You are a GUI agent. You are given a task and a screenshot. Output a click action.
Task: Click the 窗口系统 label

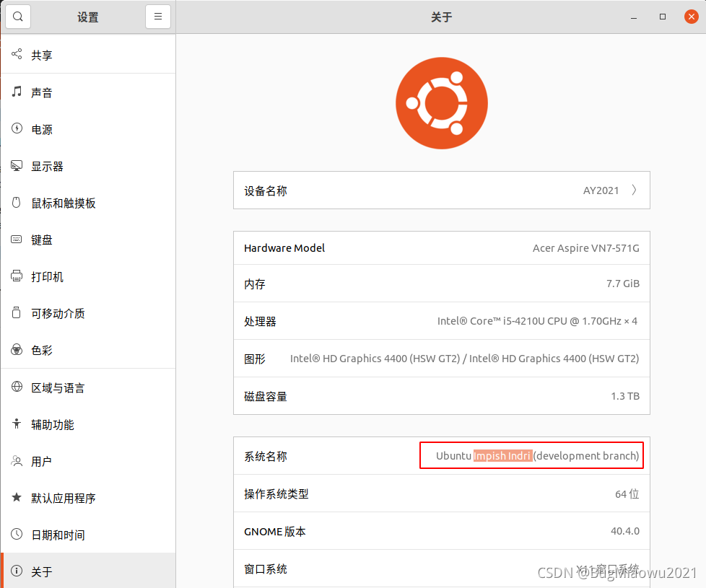[x=265, y=569]
